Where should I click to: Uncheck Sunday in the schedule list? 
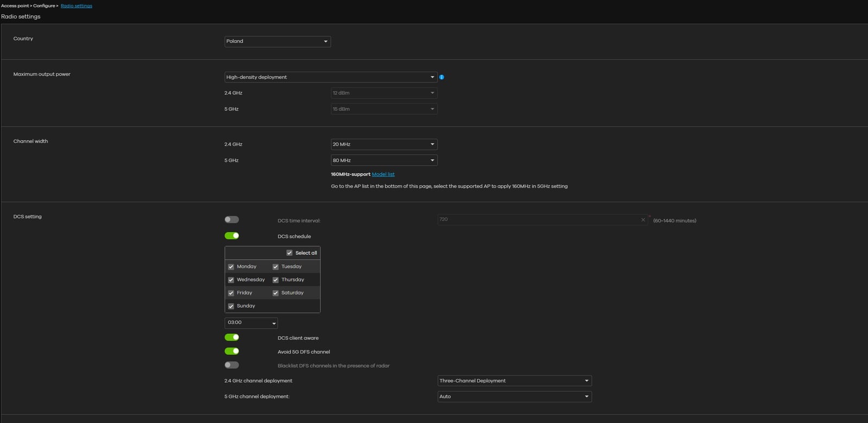[231, 306]
